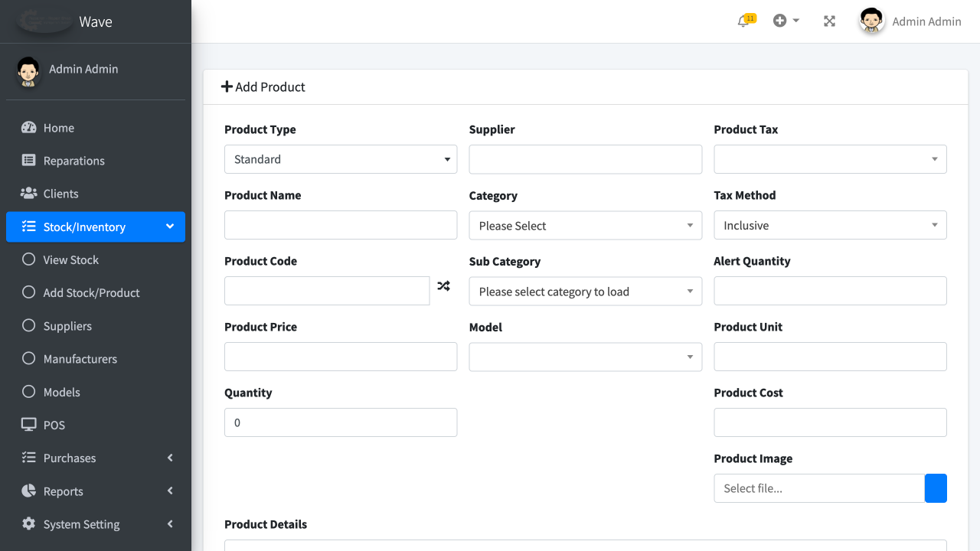Open the Home dashboard icon
This screenshot has height=551, width=980.
(28, 127)
